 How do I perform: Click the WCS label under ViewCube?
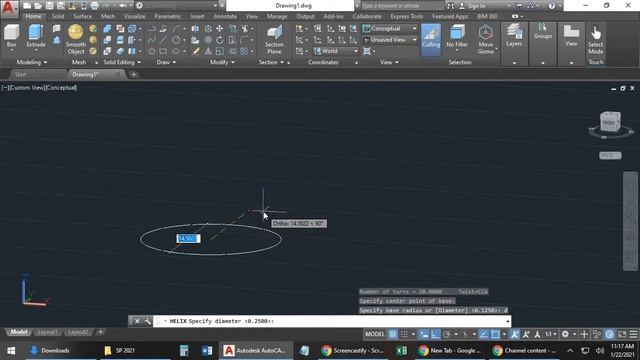click(610, 156)
